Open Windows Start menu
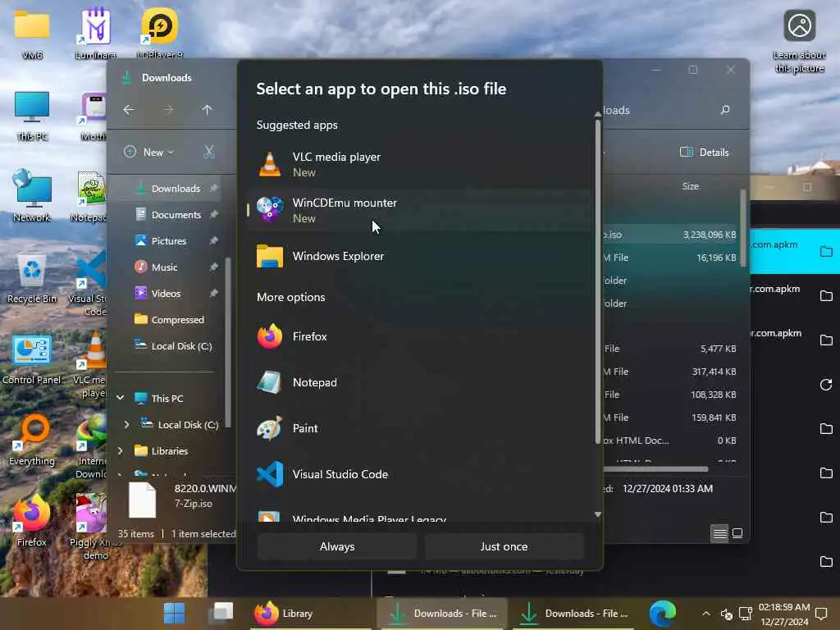The image size is (840, 630). [x=174, y=614]
